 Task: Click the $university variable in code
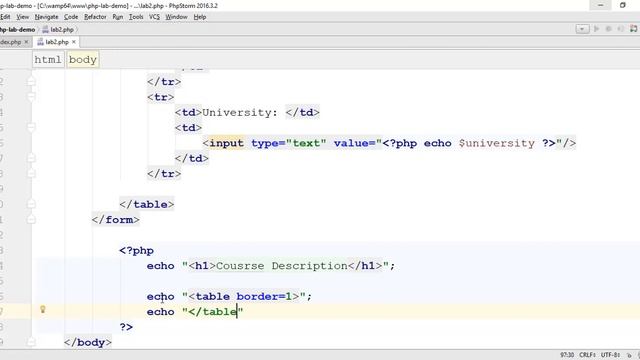[496, 143]
